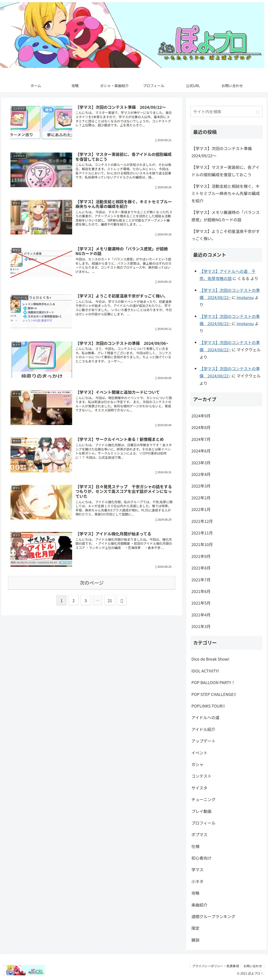
Task: Open category チューニング
Action: (x=203, y=799)
